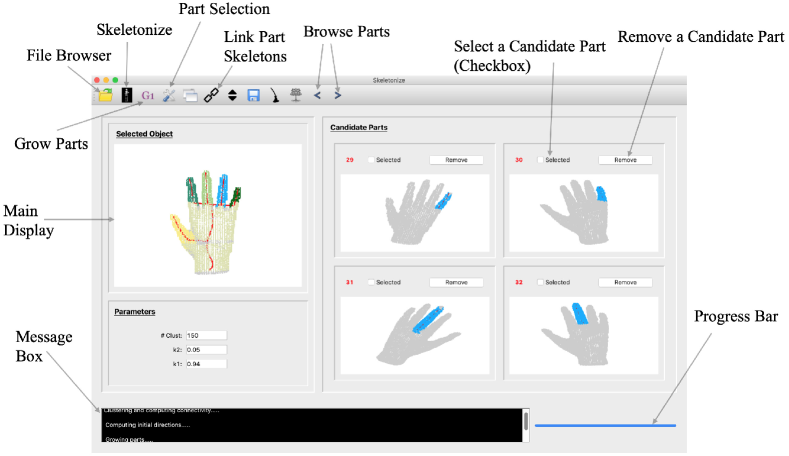The width and height of the screenshot is (789, 456).
Task: Click the Grow Parts G1 icon
Action: coord(147,96)
